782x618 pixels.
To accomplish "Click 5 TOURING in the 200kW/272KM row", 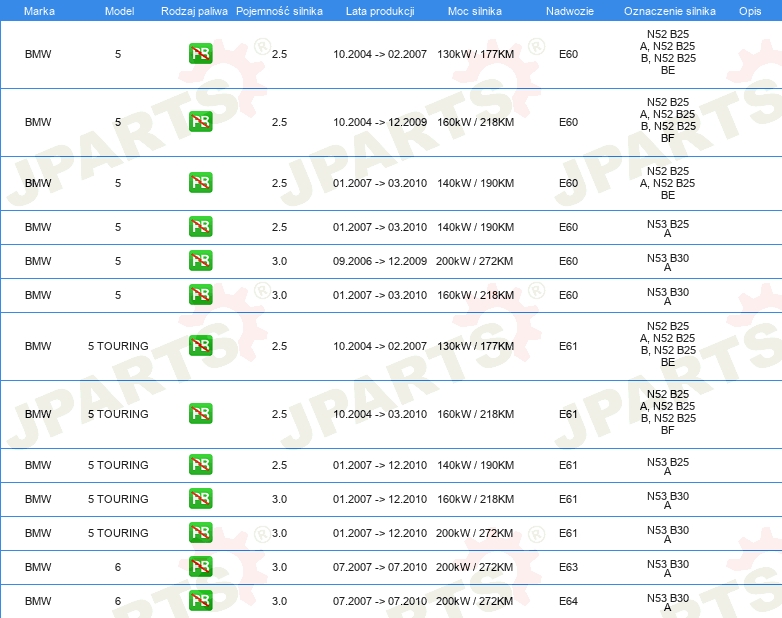I will (x=118, y=533).
